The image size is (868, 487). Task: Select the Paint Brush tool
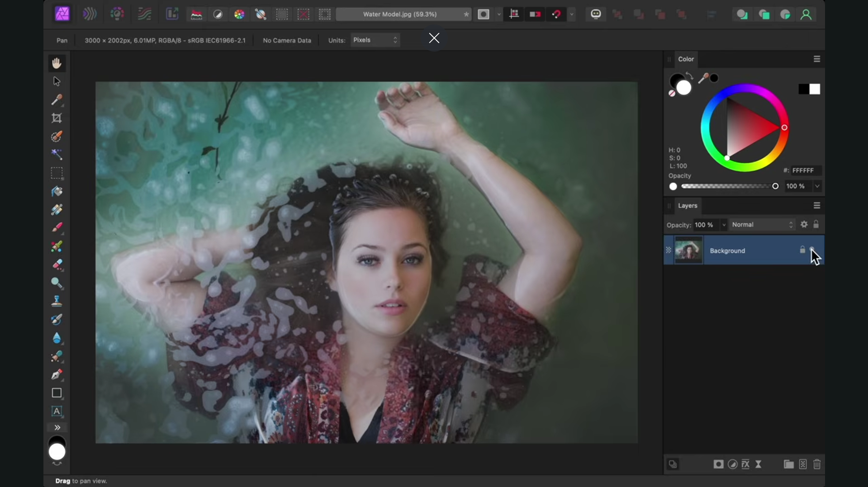click(x=57, y=228)
